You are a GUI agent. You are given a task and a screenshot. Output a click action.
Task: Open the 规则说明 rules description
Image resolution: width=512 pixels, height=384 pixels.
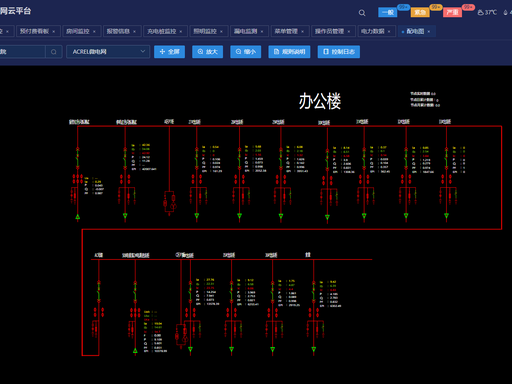[x=289, y=52]
